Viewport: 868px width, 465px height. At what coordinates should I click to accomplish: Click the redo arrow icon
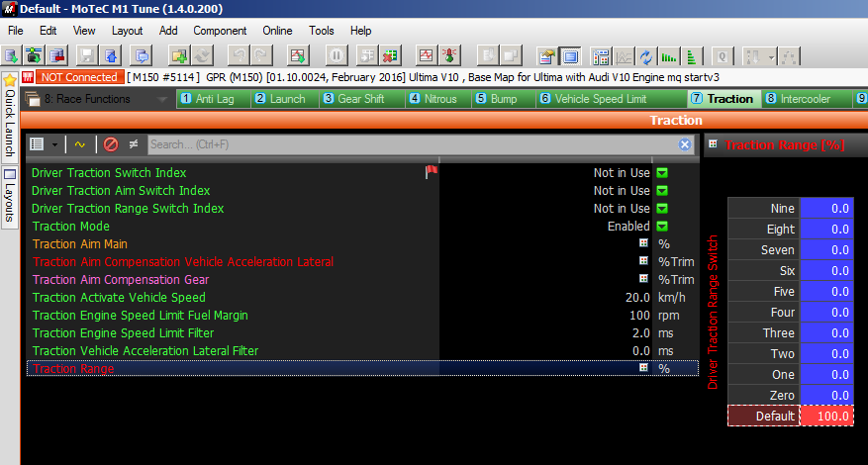pyautogui.click(x=260, y=56)
